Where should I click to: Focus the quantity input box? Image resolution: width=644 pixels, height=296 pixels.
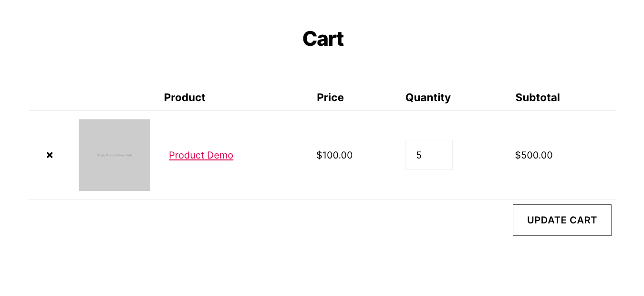coord(428,155)
